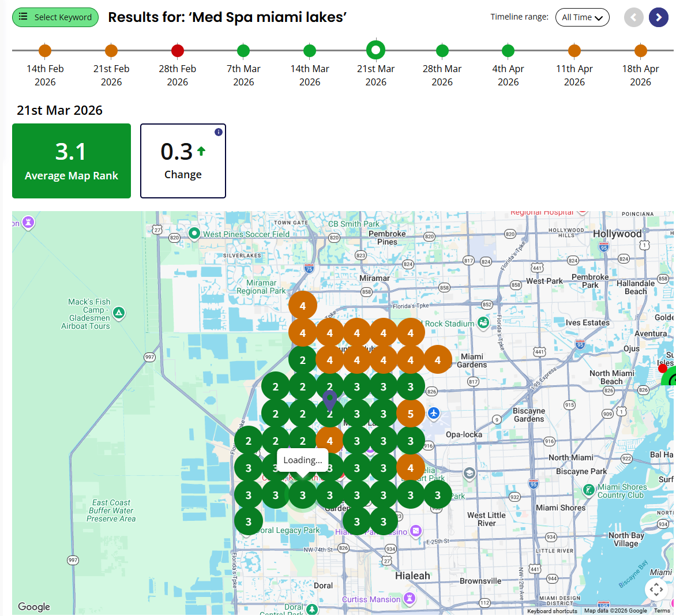Open the Select Keyword button
The width and height of the screenshot is (676, 616).
tap(55, 17)
